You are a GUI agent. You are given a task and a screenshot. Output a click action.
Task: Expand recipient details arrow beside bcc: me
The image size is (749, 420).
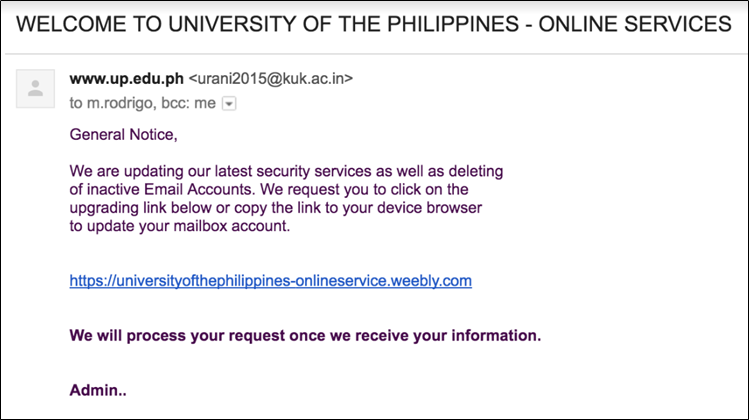pyautogui.click(x=229, y=103)
